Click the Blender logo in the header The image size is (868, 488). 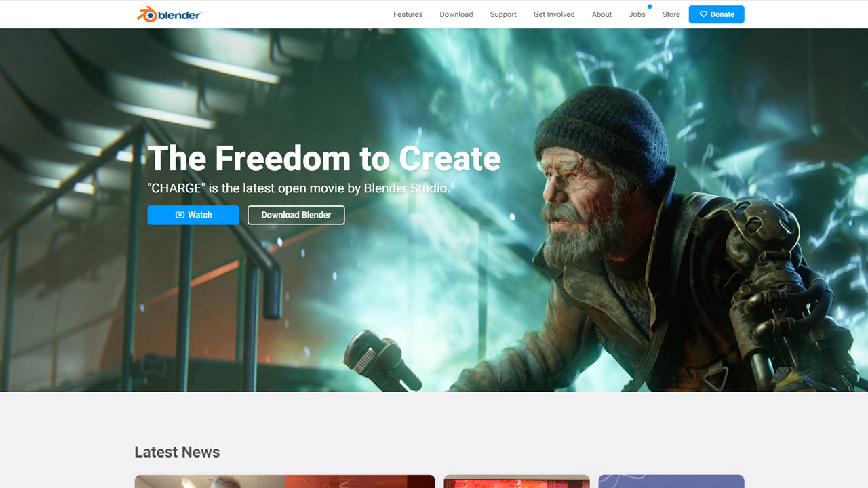169,14
